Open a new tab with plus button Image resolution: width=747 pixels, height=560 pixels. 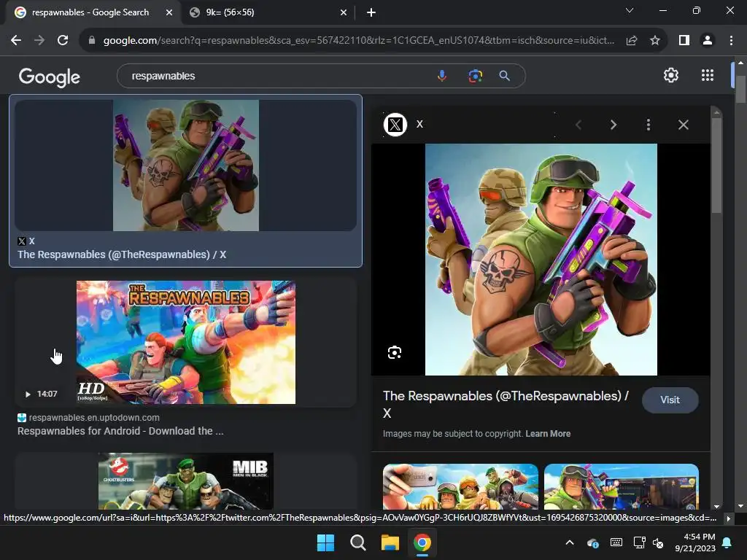pyautogui.click(x=371, y=12)
